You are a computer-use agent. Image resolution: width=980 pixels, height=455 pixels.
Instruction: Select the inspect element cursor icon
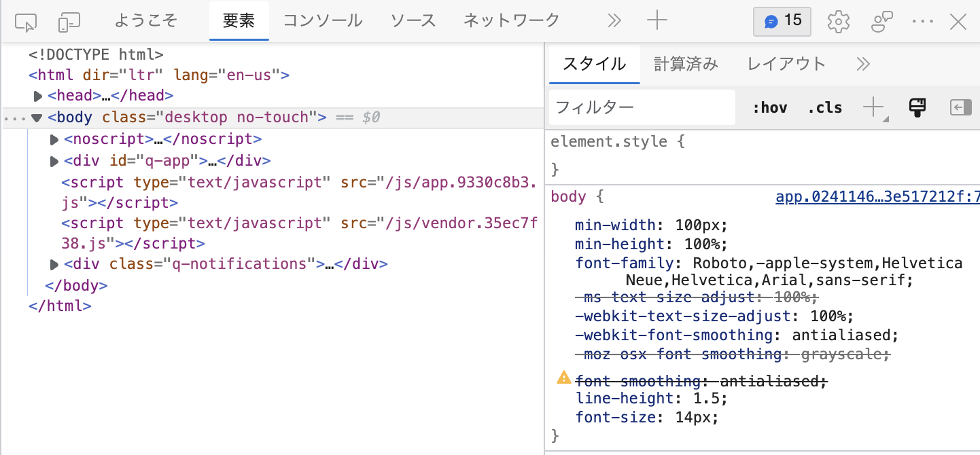pos(27,21)
